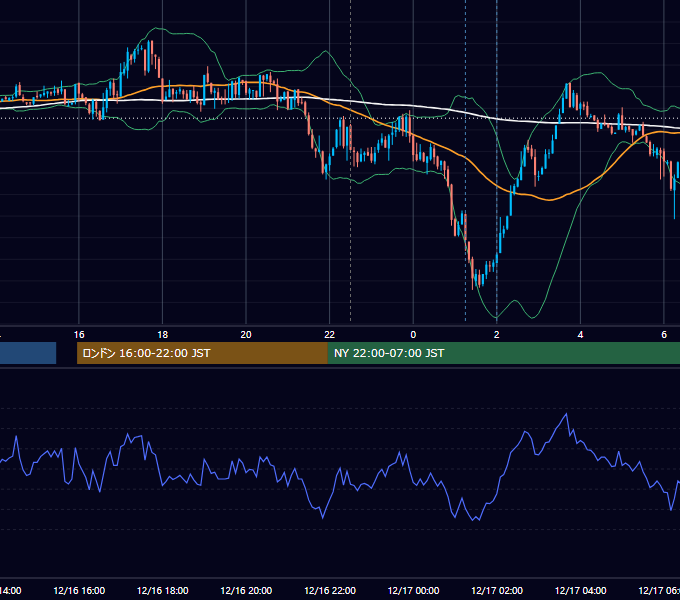680x600 pixels.
Task: Click the 4 hour label on price chart axis
Action: [580, 335]
